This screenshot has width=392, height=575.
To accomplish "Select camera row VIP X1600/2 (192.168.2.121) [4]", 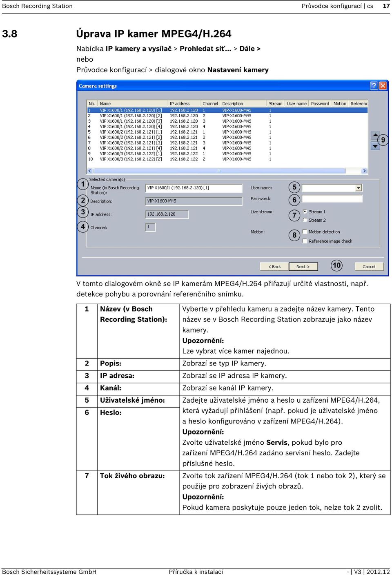I will [x=227, y=148].
